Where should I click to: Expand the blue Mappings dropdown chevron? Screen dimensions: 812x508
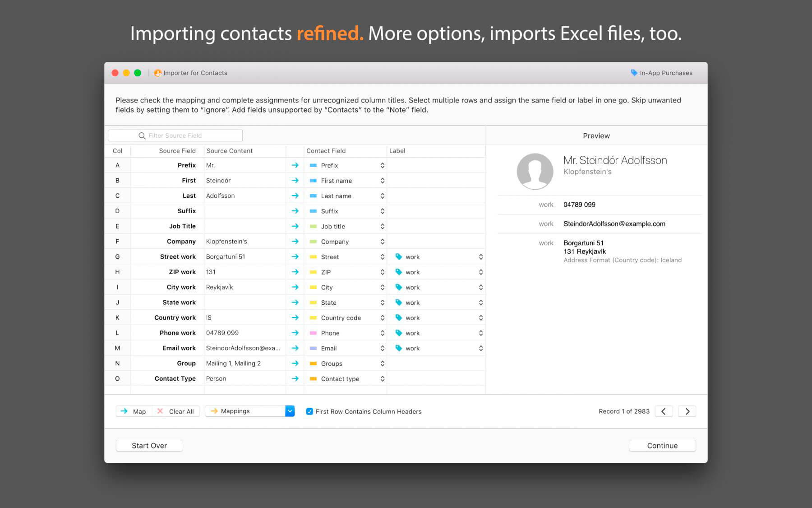pyautogui.click(x=290, y=411)
